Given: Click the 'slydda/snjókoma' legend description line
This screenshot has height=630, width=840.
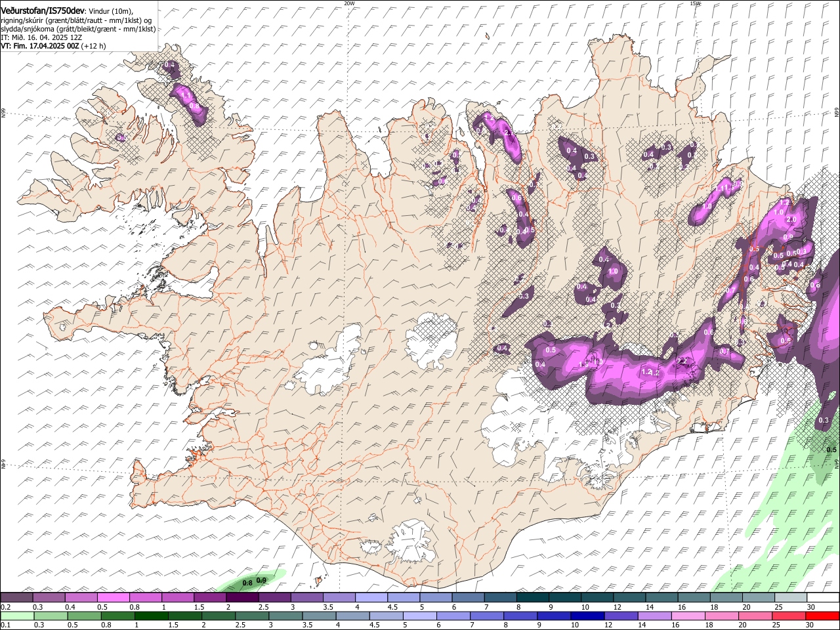Looking at the screenshot, I should 78,29.
